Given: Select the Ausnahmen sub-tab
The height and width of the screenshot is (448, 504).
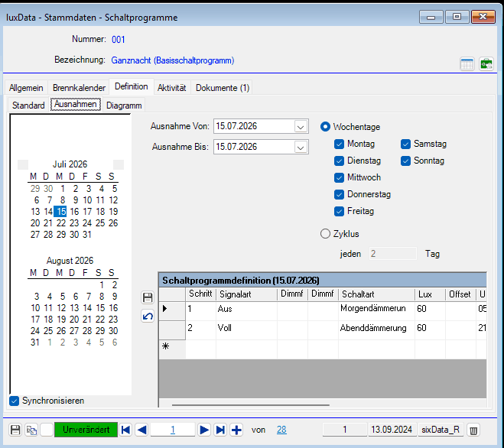Looking at the screenshot, I should click(x=76, y=105).
